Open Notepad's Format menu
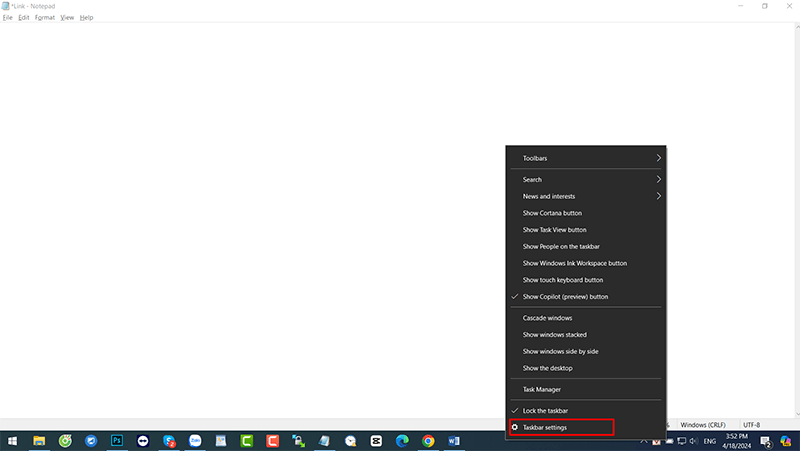Screen dimensions: 800x451 [x=45, y=17]
